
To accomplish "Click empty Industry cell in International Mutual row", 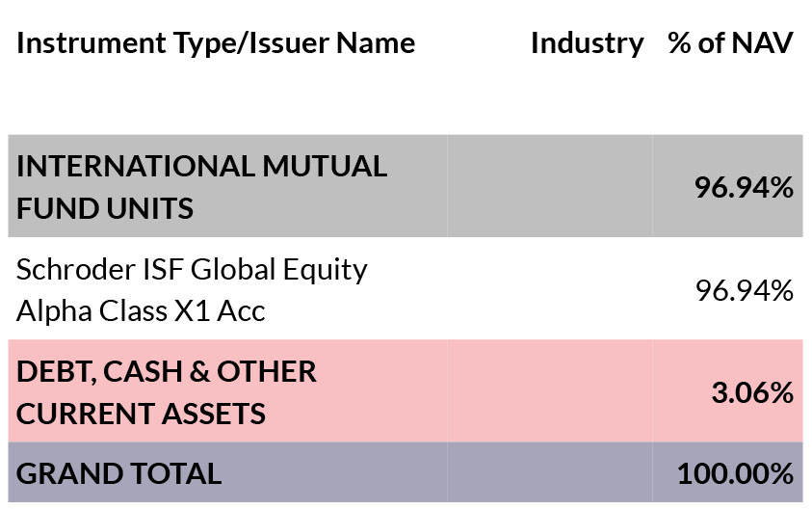I will point(550,186).
